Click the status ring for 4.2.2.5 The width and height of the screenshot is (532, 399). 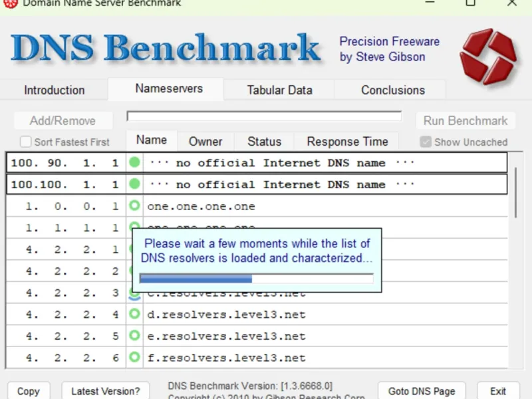click(x=135, y=336)
